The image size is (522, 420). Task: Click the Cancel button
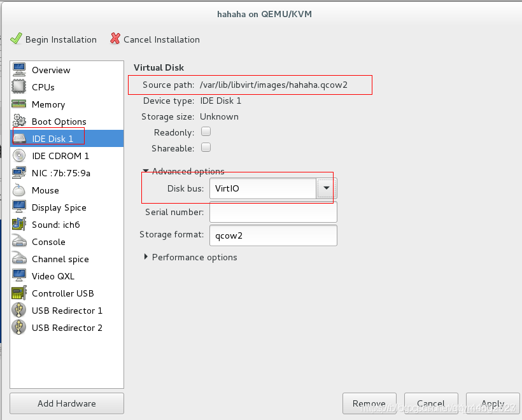(x=431, y=403)
